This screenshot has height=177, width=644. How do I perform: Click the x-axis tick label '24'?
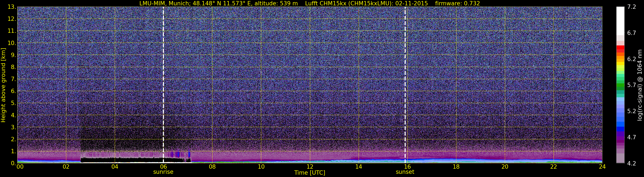point(602,166)
